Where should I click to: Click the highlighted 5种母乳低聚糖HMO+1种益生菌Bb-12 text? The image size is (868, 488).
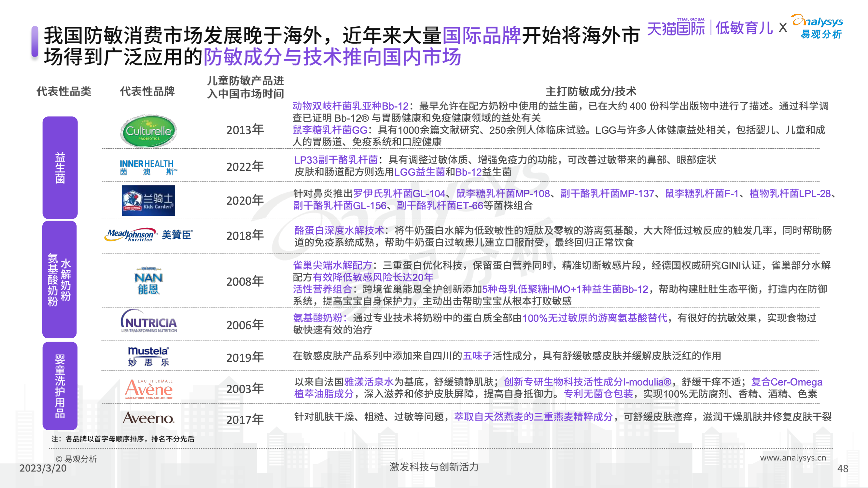565,289
